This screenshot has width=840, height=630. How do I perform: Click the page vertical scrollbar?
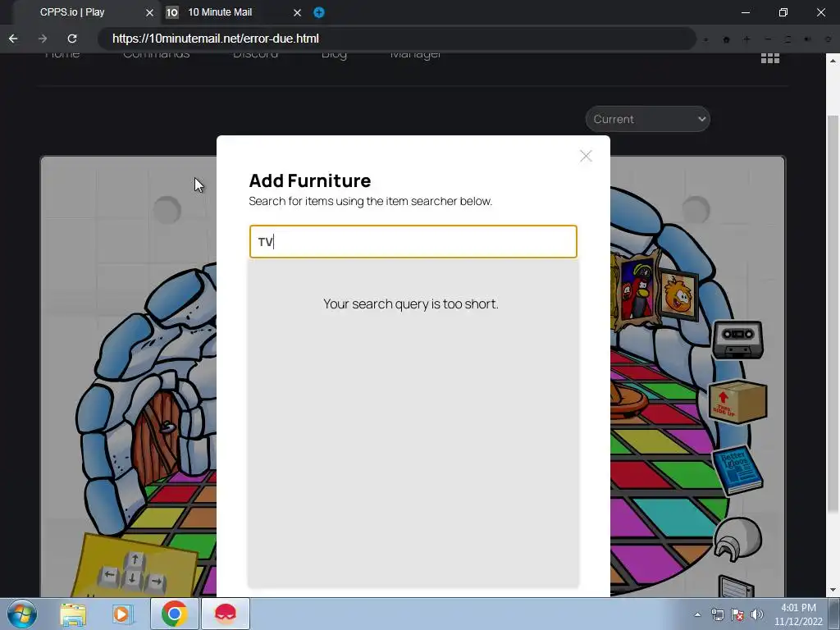click(x=833, y=313)
